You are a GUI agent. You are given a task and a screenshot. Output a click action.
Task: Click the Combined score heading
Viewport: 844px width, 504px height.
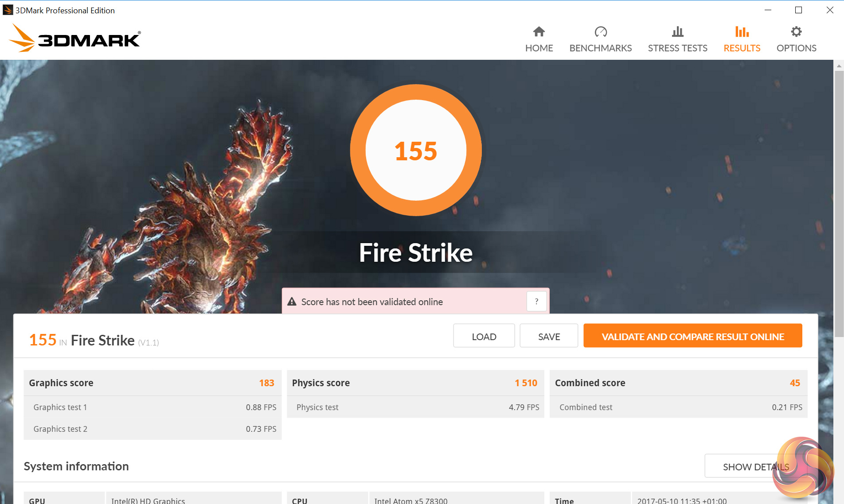tap(590, 383)
